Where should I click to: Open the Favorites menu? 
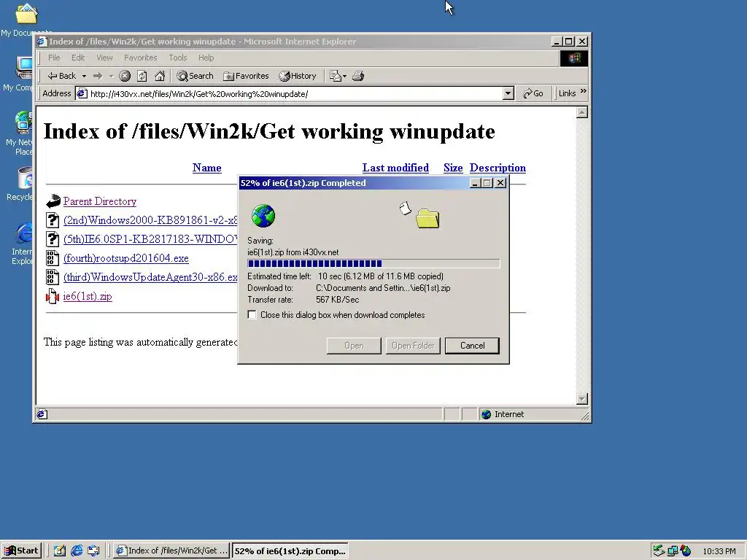click(141, 58)
